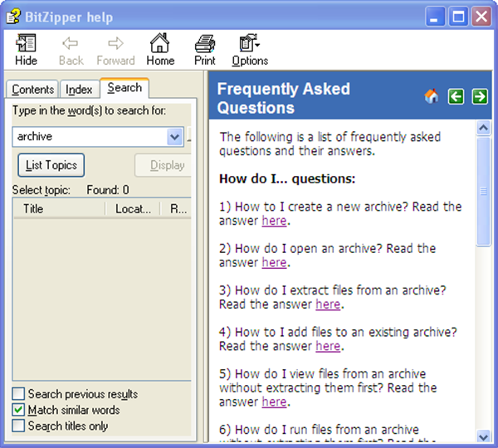Click the Locat... column header
The height and width of the screenshot is (448, 498).
click(133, 208)
